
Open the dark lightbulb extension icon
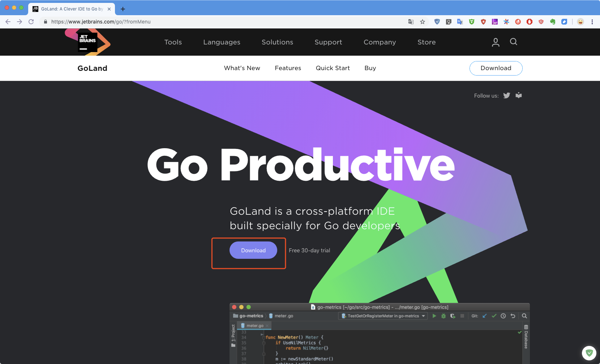(x=449, y=22)
